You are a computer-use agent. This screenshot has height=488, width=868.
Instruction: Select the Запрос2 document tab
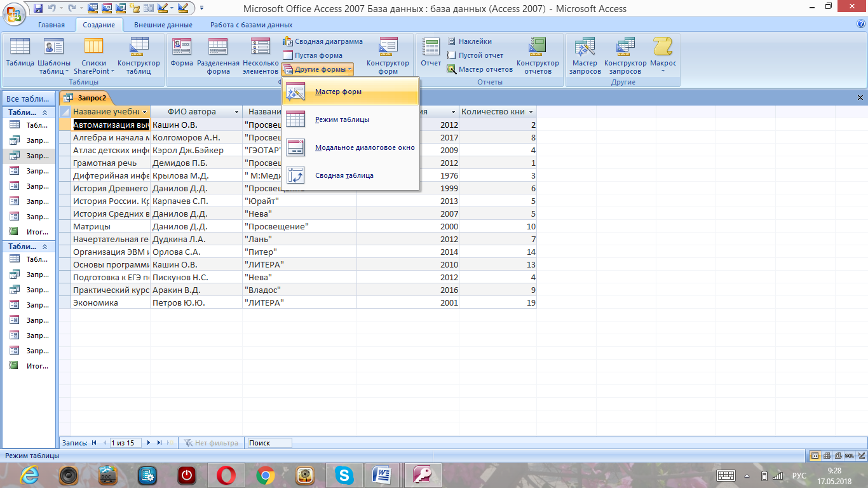point(86,98)
